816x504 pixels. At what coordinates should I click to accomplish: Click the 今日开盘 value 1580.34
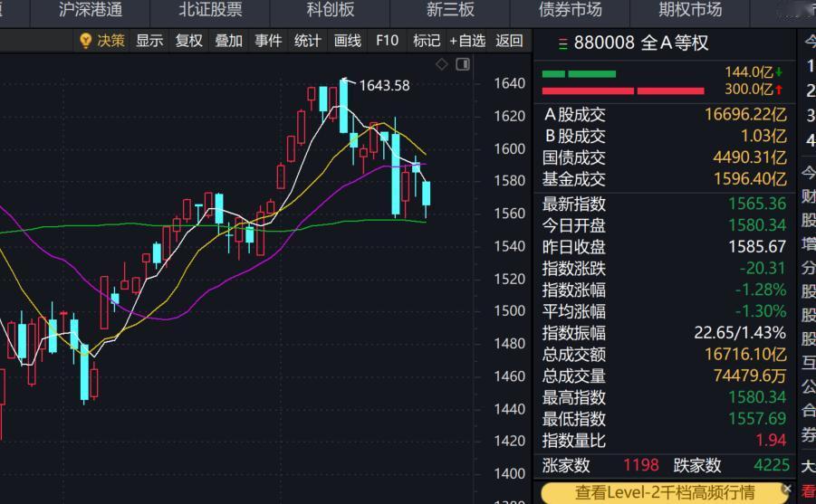pos(757,225)
